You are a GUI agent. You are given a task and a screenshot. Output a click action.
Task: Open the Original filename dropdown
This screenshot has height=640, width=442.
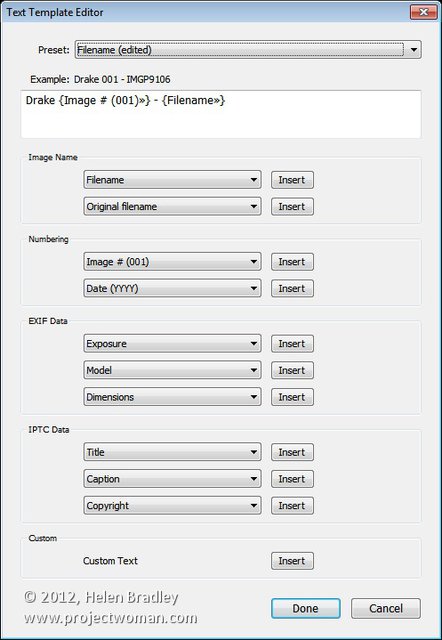tap(172, 207)
